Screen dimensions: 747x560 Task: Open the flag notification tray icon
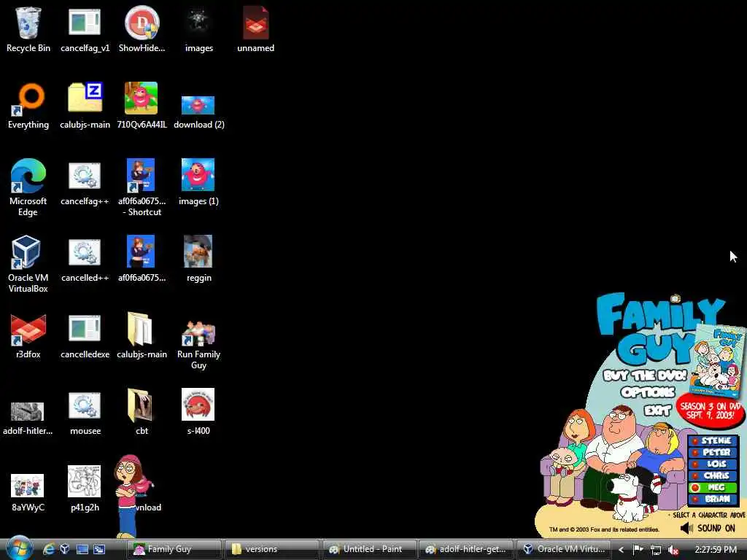[x=638, y=550]
